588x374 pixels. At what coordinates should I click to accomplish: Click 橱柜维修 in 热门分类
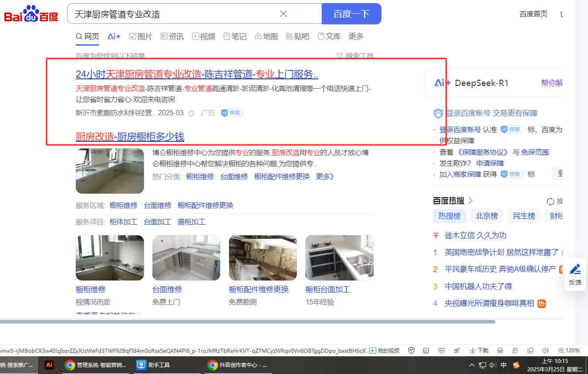coord(200,176)
